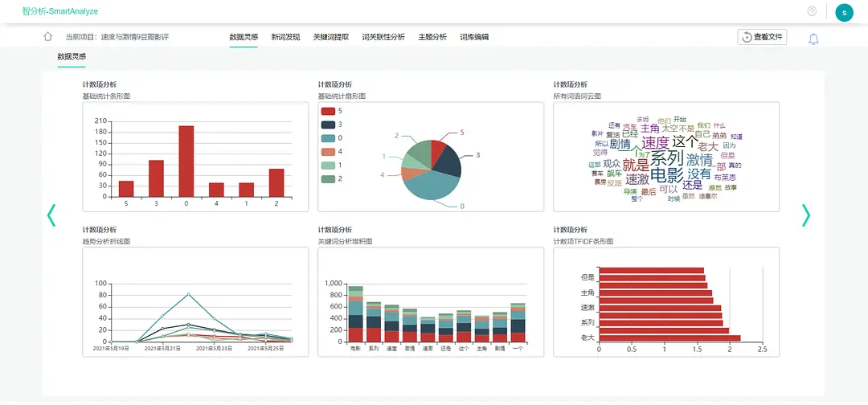Click the 关键词分析堆积图 title
This screenshot has height=405, width=868.
[345, 241]
